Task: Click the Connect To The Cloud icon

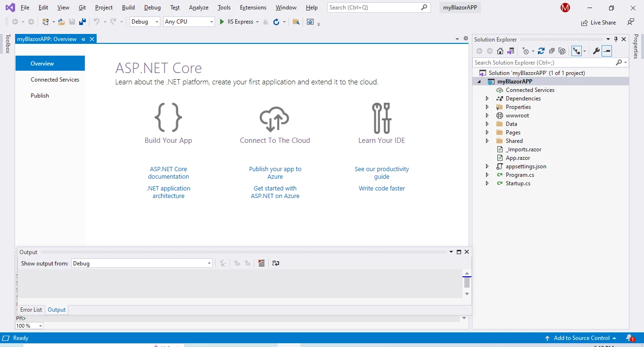Action: tap(274, 119)
